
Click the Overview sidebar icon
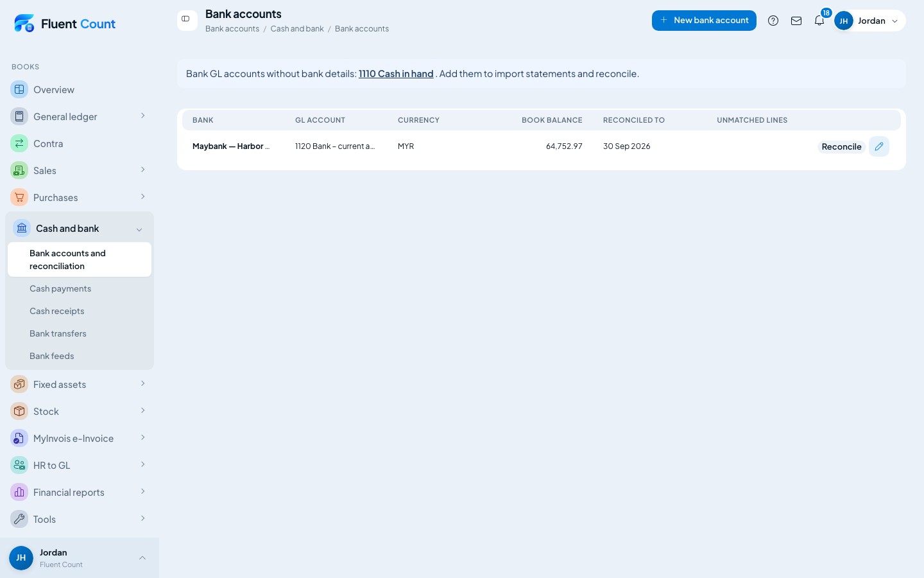point(19,89)
